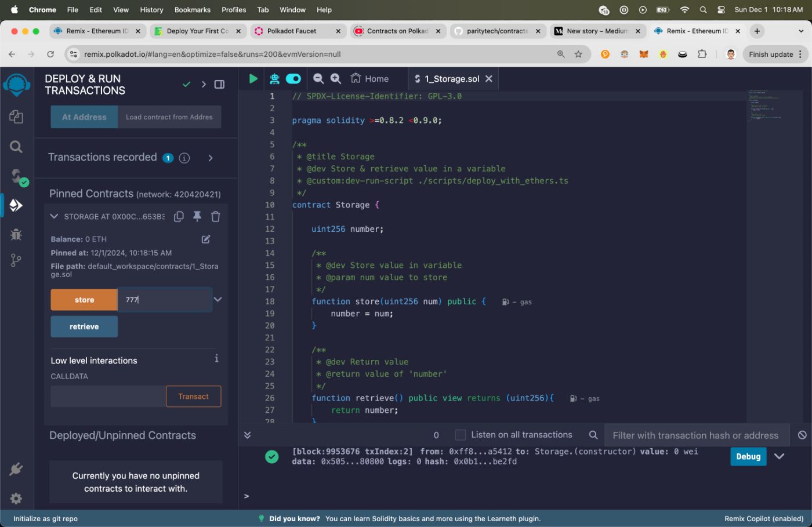Search icon in terminal bar
This screenshot has height=527, width=812.
click(x=593, y=435)
